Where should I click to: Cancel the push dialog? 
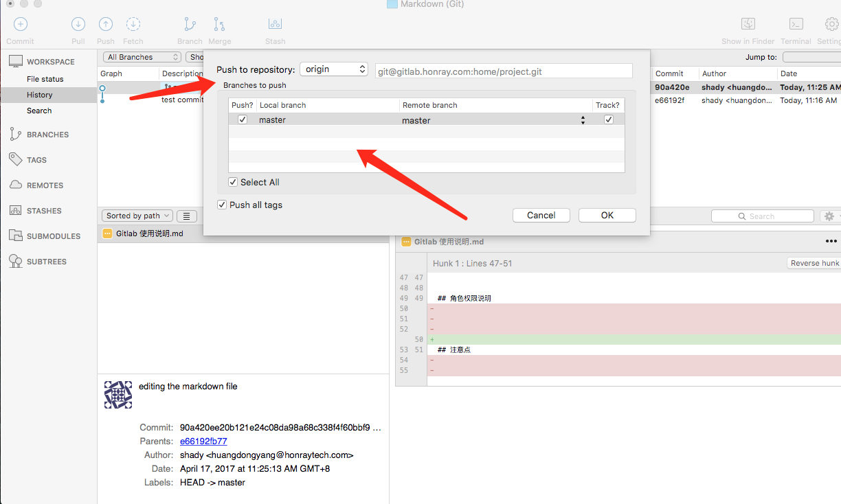point(541,215)
